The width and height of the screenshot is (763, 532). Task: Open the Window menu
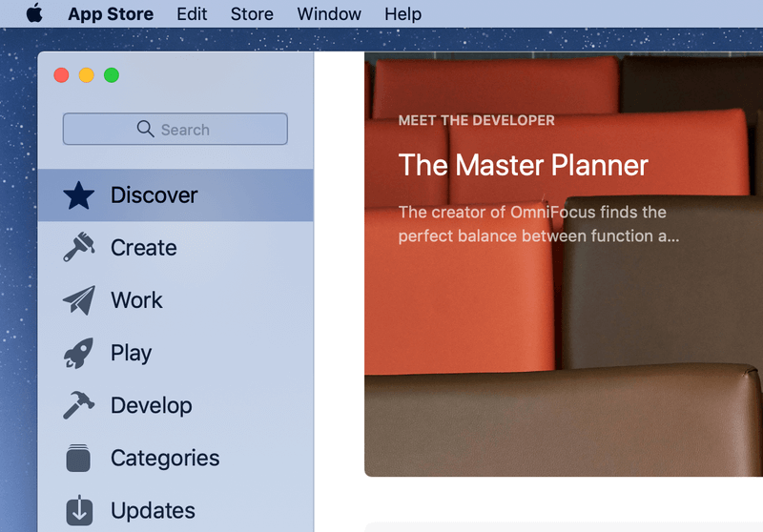[x=329, y=14]
